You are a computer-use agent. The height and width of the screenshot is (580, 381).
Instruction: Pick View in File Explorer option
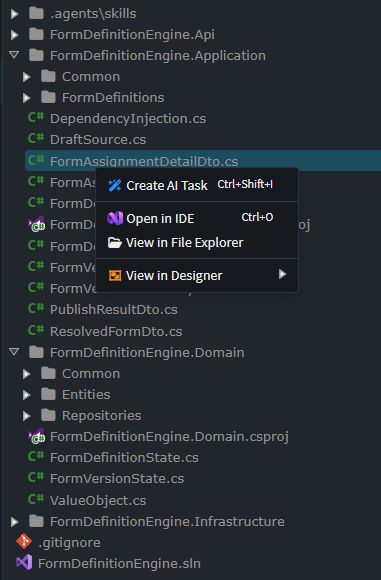click(x=197, y=243)
